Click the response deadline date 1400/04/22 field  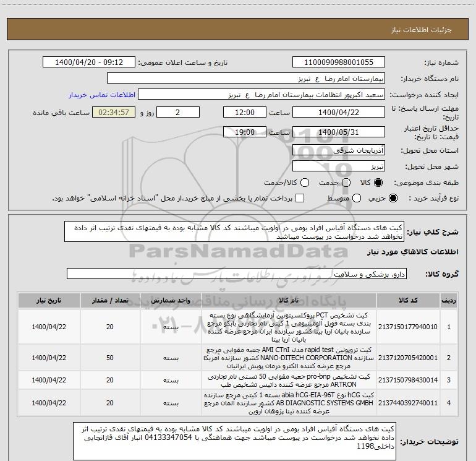[x=339, y=112]
